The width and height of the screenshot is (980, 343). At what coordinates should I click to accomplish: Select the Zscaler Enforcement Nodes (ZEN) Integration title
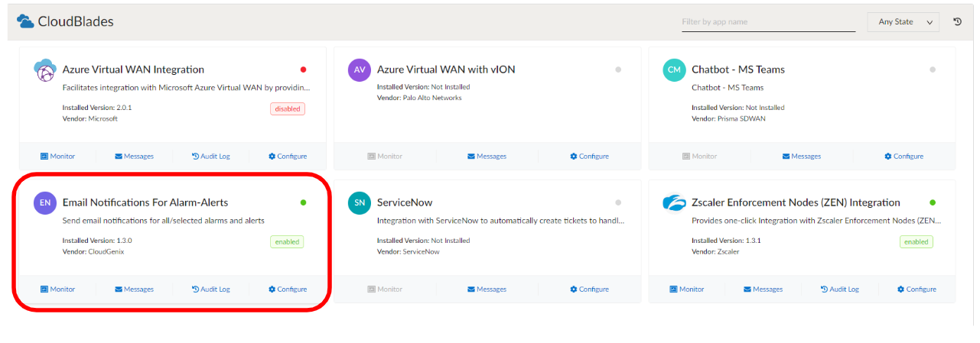796,202
